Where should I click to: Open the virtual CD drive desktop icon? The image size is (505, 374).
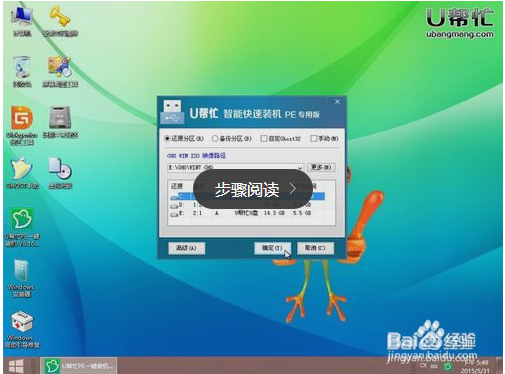coord(60,173)
